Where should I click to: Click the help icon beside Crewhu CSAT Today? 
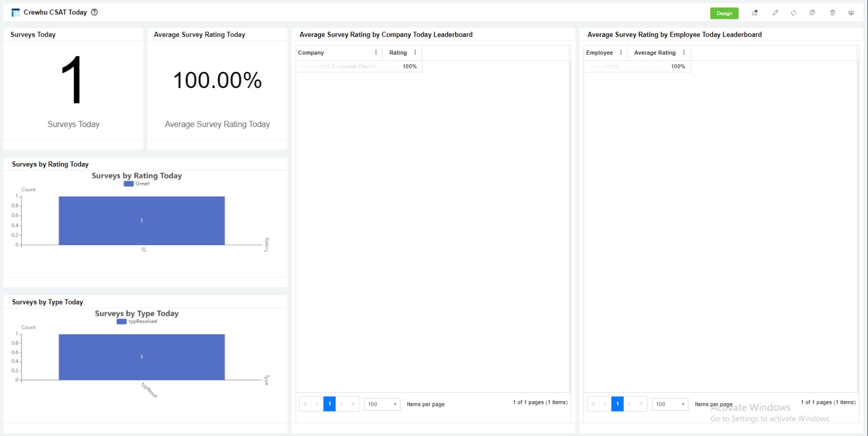(94, 12)
